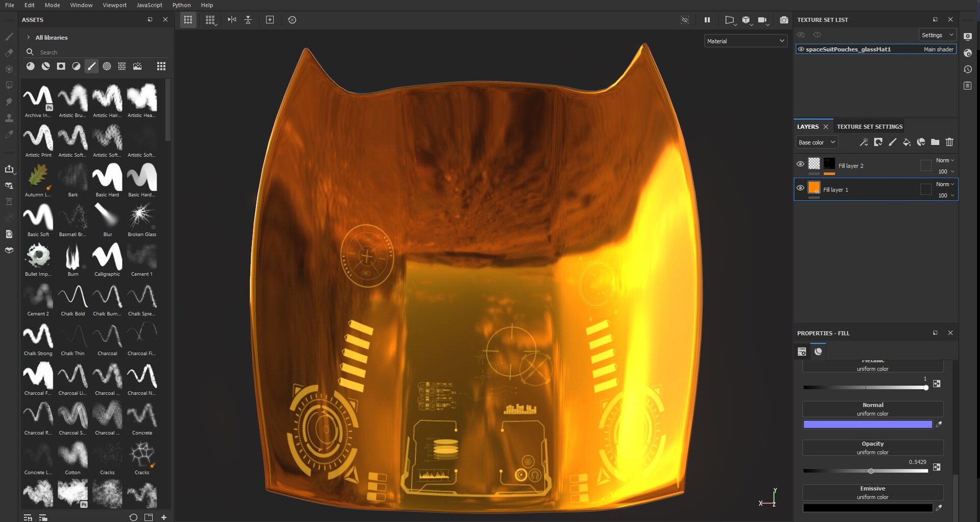Hide Fill layer 2 visibility eye
Screen dimensions: 980x522
coord(800,164)
